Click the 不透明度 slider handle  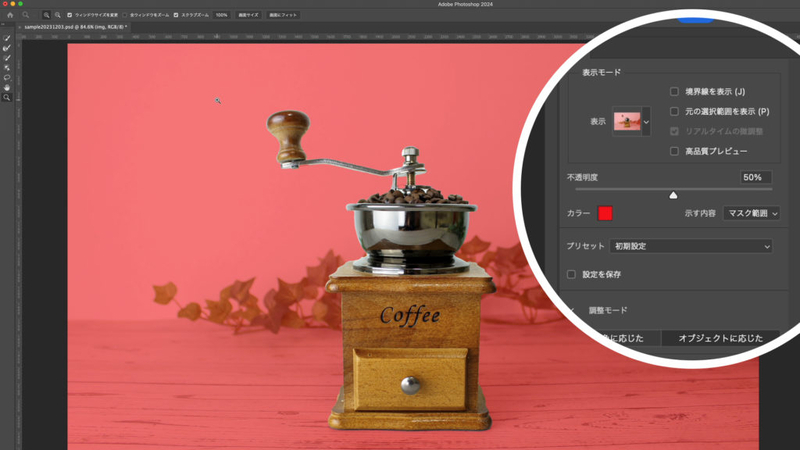(x=673, y=195)
